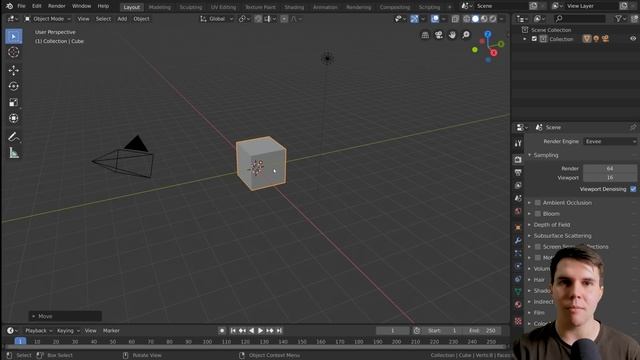This screenshot has width=640, height=360.
Task: Open the Object properties tab
Action: coord(518,227)
